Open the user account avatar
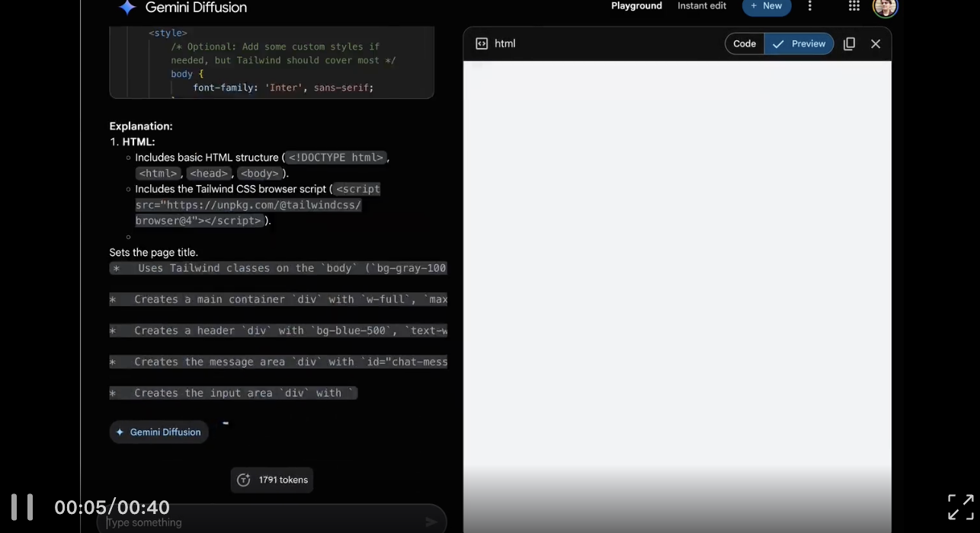 (x=885, y=7)
